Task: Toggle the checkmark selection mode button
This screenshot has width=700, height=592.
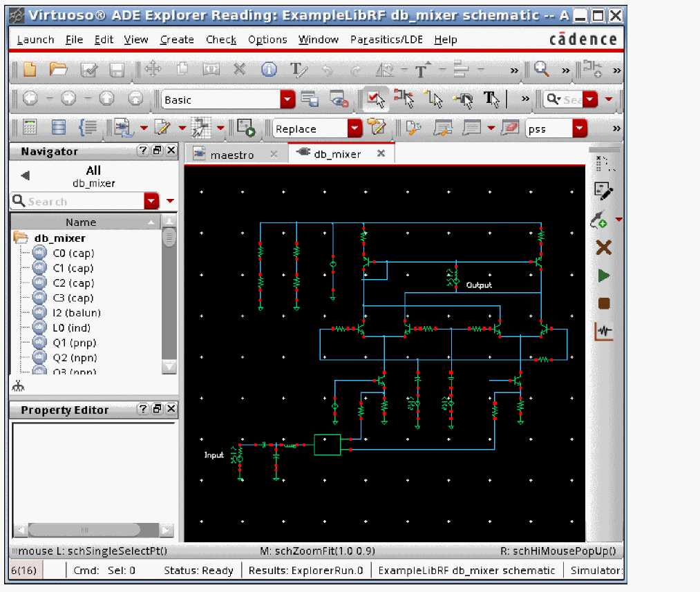Action: point(375,99)
